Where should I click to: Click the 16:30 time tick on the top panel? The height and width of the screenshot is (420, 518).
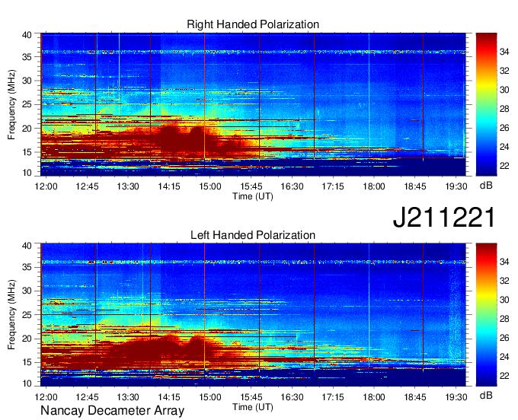(292, 186)
